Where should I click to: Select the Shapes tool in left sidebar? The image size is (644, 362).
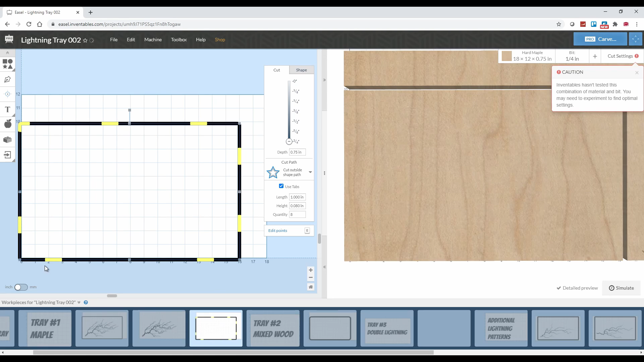click(7, 64)
